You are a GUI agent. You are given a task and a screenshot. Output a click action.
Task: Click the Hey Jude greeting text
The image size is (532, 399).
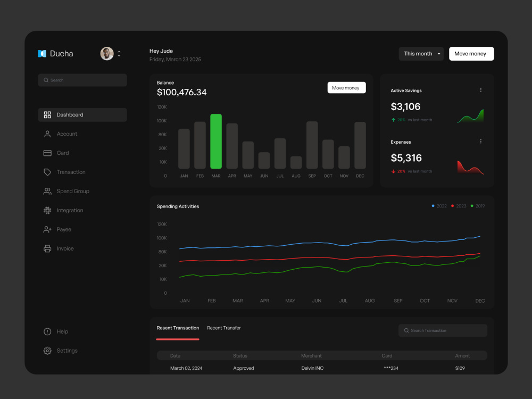[161, 51]
